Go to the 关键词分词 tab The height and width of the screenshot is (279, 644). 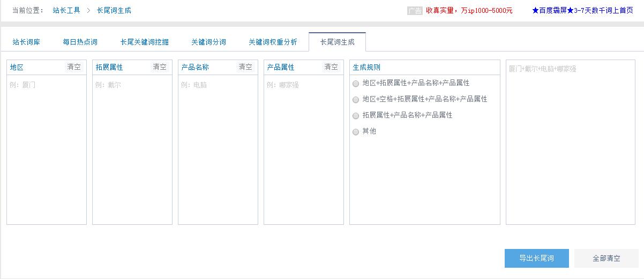click(x=208, y=42)
